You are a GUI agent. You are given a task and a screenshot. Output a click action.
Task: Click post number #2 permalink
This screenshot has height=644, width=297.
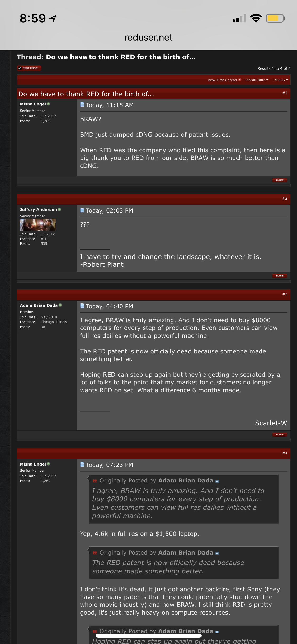285,199
